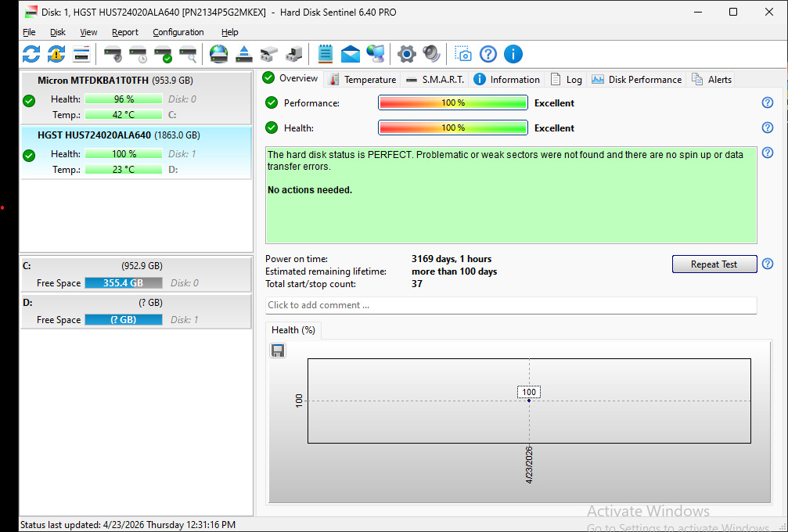
Task: Switch to the Alerts tab
Action: [x=711, y=79]
